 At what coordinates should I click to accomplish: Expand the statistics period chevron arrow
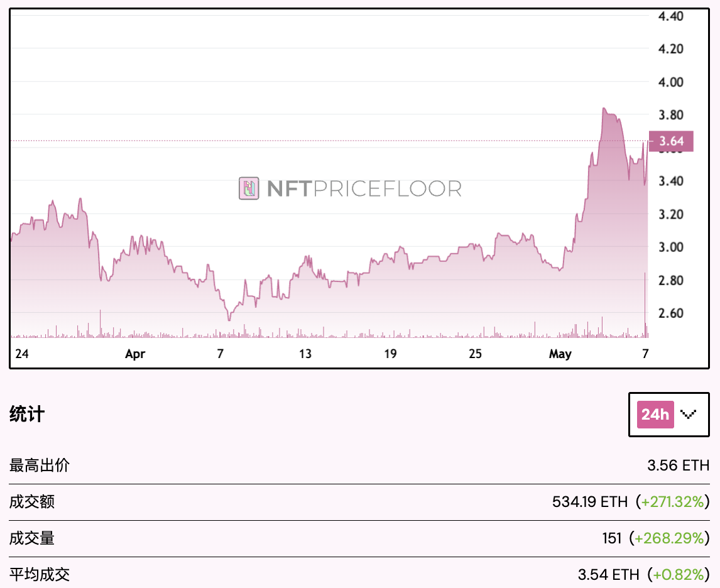(x=689, y=415)
